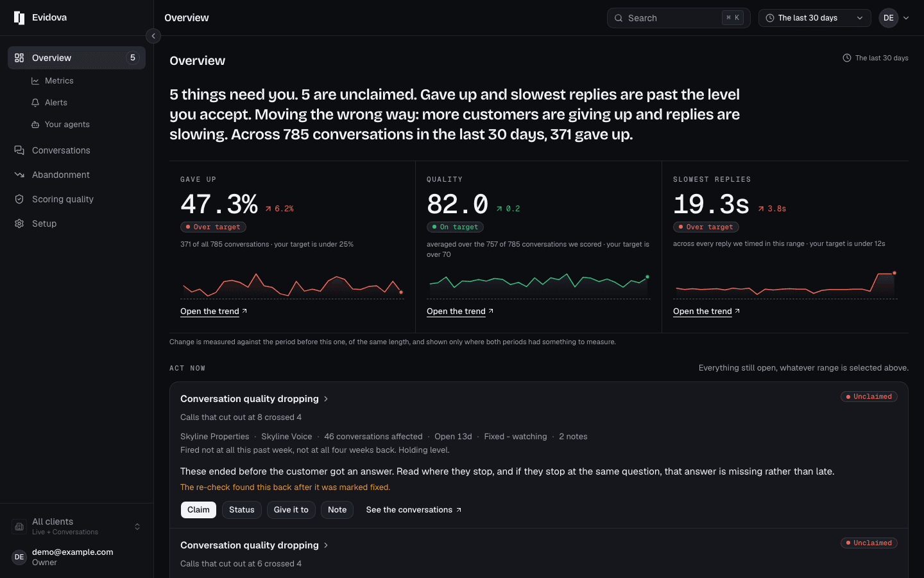The height and width of the screenshot is (578, 924).
Task: Focus the Search input field
Action: [x=678, y=18]
